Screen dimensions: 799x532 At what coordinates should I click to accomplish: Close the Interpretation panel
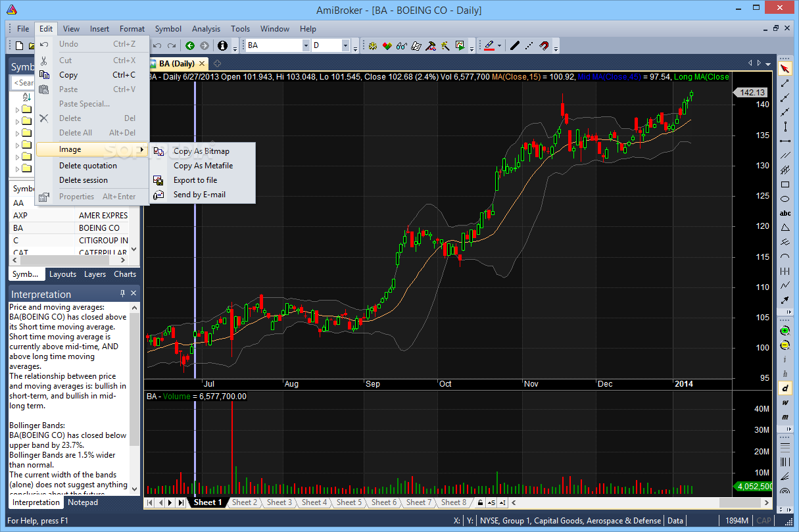133,293
